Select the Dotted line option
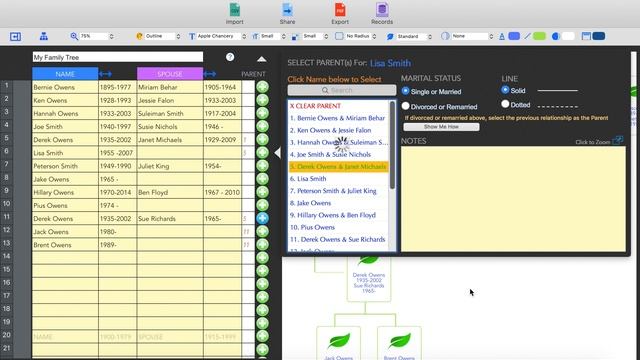The height and width of the screenshot is (360, 640). pos(505,104)
